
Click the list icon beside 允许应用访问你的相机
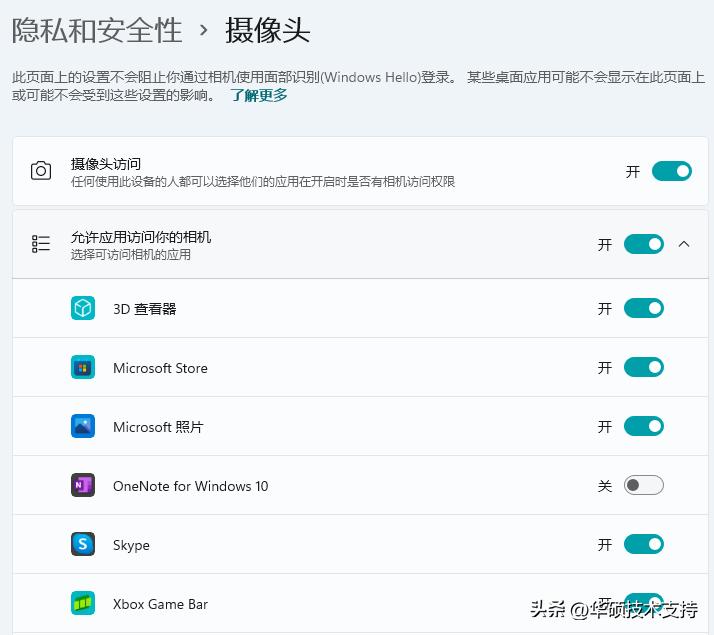pyautogui.click(x=41, y=244)
